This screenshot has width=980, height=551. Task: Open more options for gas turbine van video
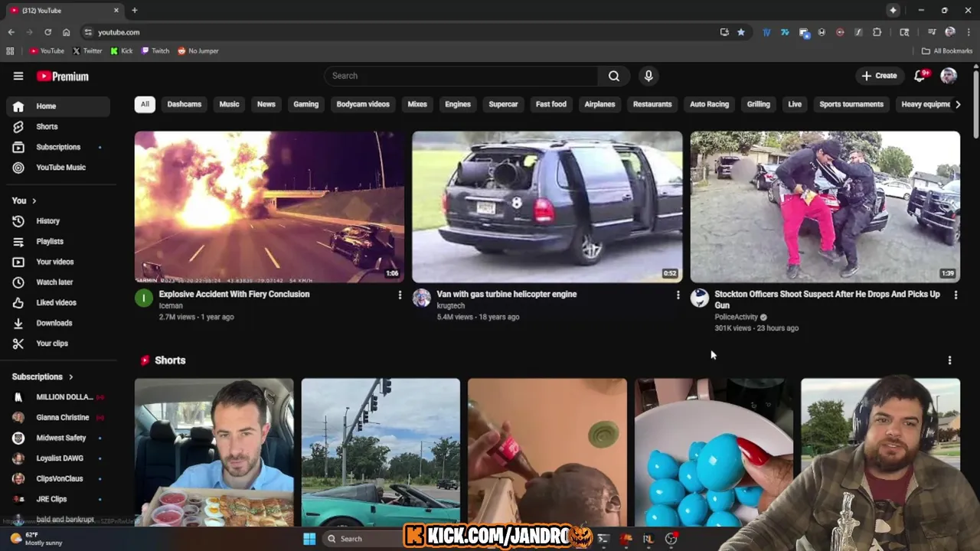pyautogui.click(x=678, y=295)
